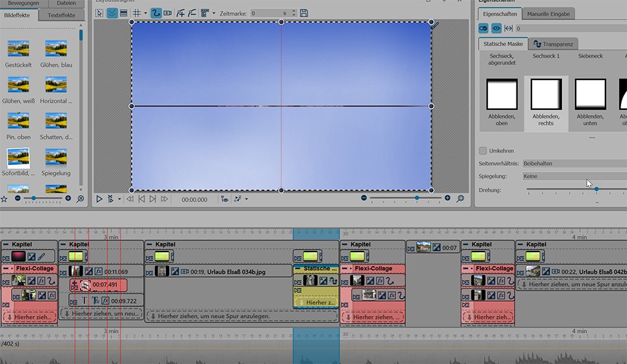Play the preview in Layoutdesigner
Image resolution: width=627 pixels, height=364 pixels.
click(100, 199)
